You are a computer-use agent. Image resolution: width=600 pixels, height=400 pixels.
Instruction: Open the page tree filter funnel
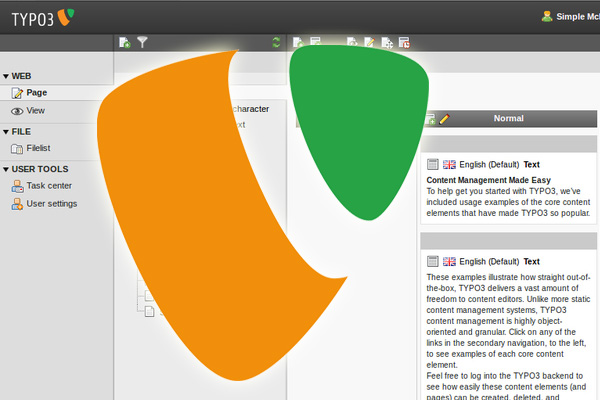142,42
